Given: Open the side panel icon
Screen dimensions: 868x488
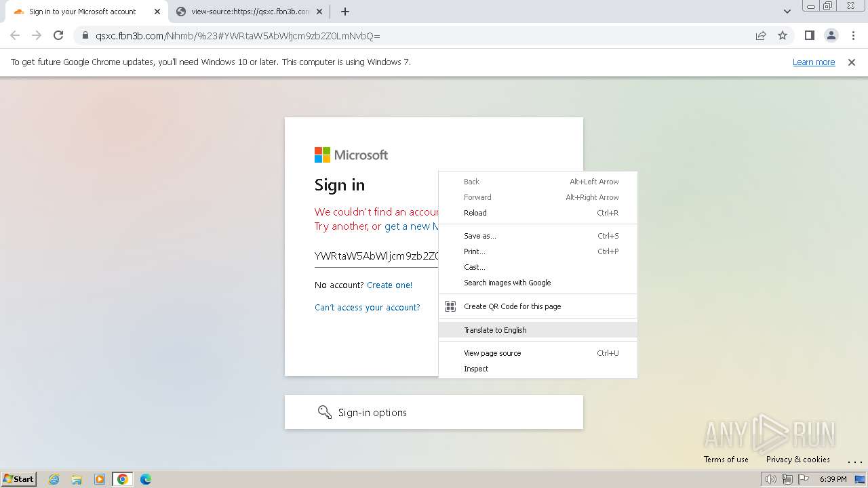Looking at the screenshot, I should (809, 35).
